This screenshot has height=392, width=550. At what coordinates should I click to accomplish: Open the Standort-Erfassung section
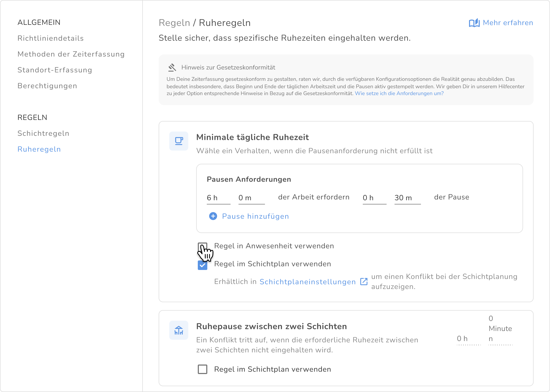pyautogui.click(x=55, y=70)
